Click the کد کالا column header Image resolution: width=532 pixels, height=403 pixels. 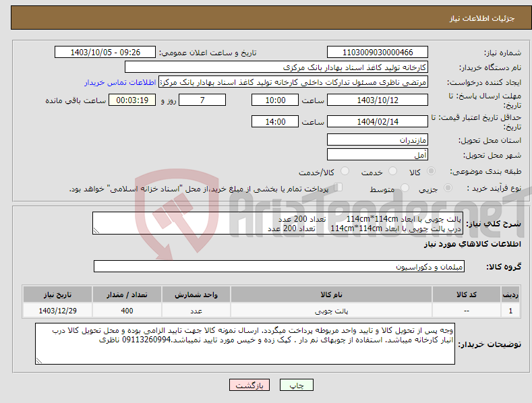pyautogui.click(x=467, y=294)
